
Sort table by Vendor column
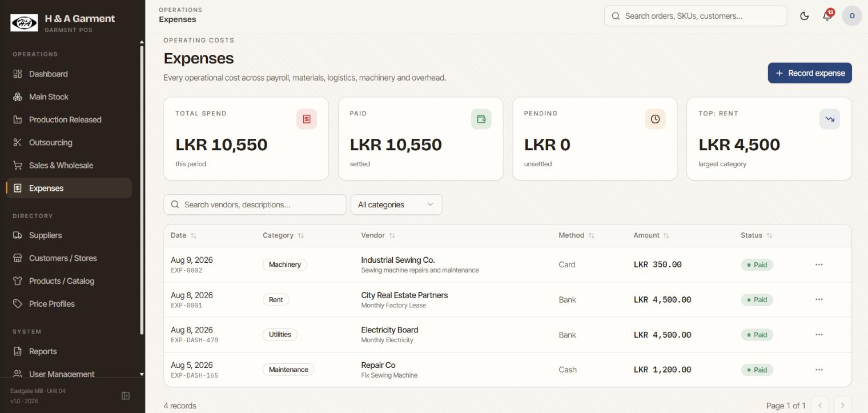(x=378, y=235)
